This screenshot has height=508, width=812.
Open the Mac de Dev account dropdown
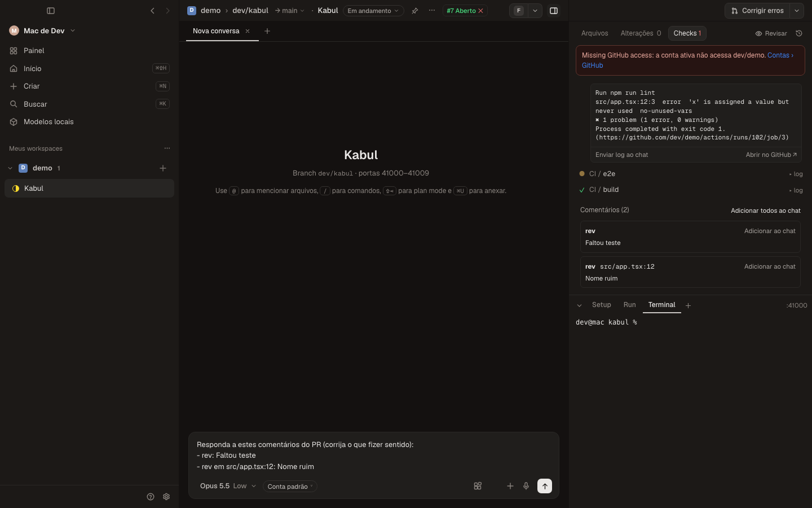[42, 30]
